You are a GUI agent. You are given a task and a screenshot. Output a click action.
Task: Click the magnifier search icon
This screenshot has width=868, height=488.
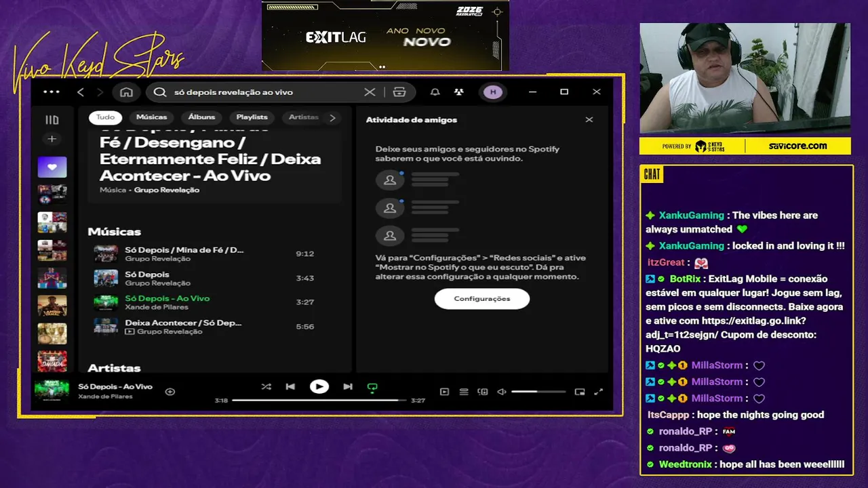(x=160, y=92)
